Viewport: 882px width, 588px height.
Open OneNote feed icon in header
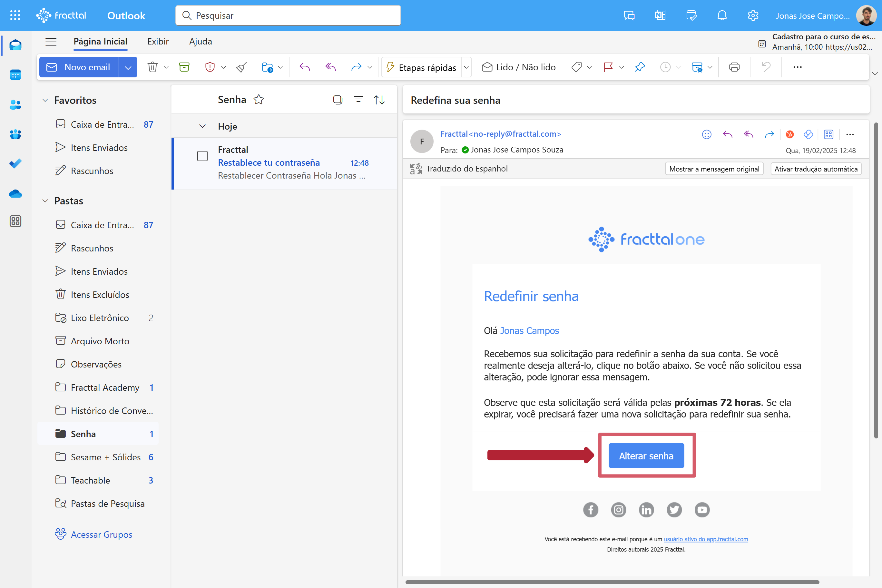coord(660,15)
